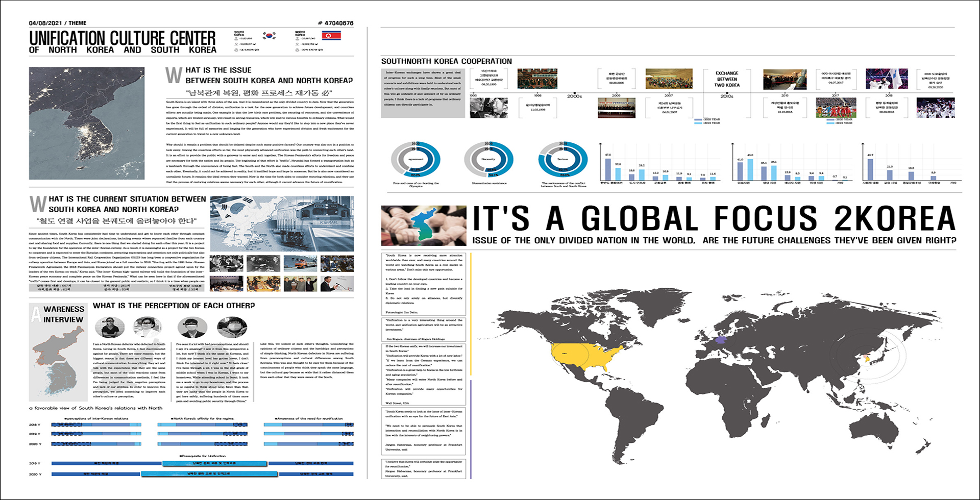Image resolution: width=980 pixels, height=500 pixels.
Task: Click the 2018 flag ceremony photo
Action: [887, 79]
